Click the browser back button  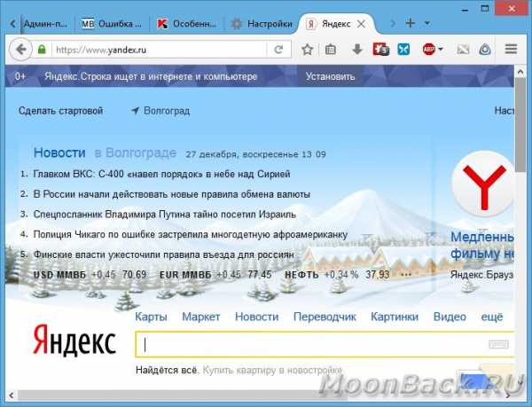pyautogui.click(x=20, y=50)
